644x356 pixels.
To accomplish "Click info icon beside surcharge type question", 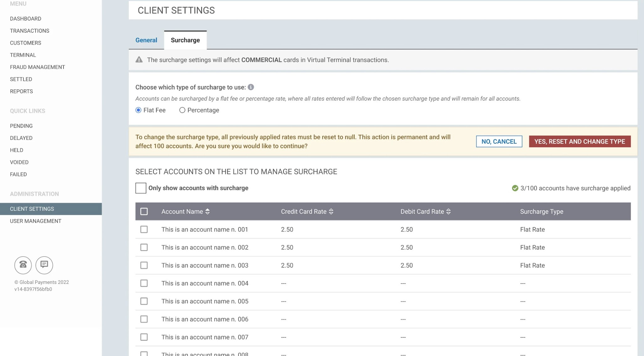I will point(251,87).
